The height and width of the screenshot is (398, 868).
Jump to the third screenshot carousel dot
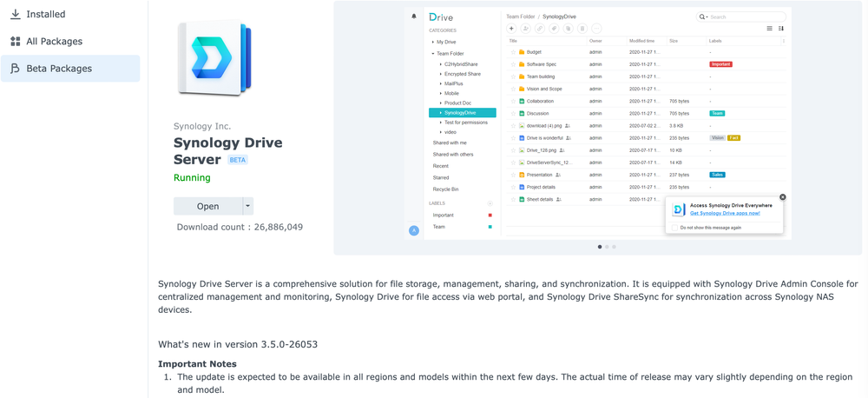coord(614,247)
